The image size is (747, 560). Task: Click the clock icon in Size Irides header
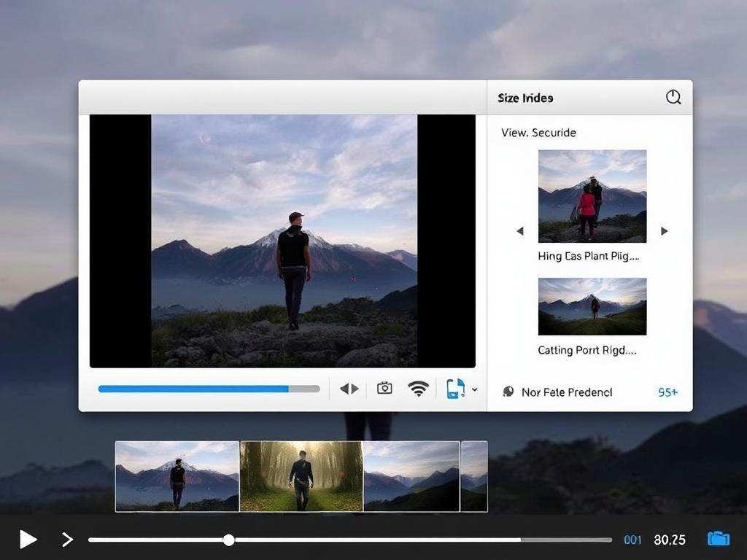pos(673,97)
